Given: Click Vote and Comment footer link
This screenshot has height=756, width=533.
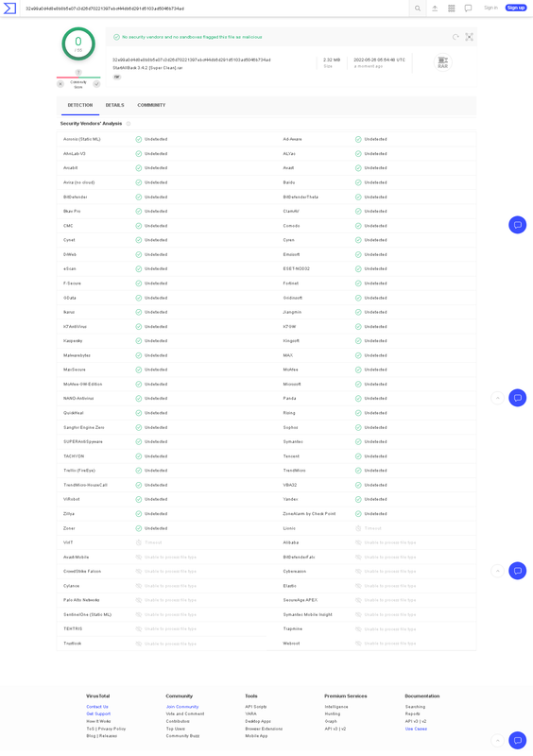Looking at the screenshot, I should (185, 713).
